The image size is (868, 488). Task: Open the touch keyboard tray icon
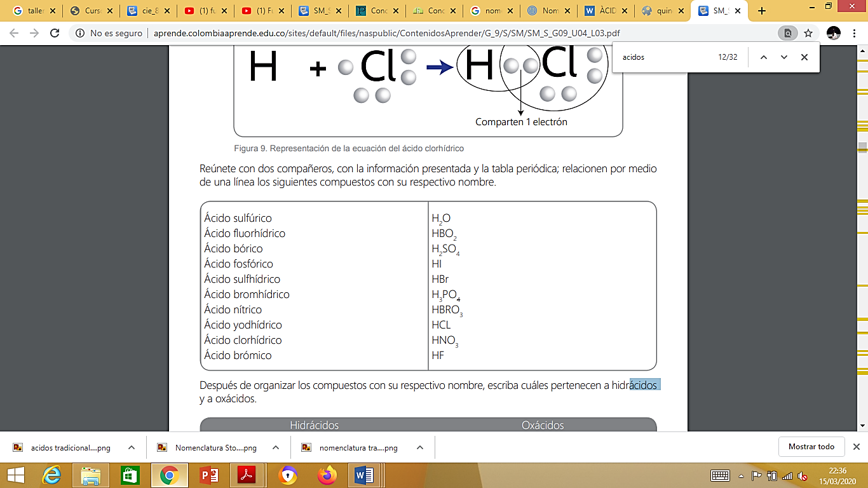coord(720,475)
